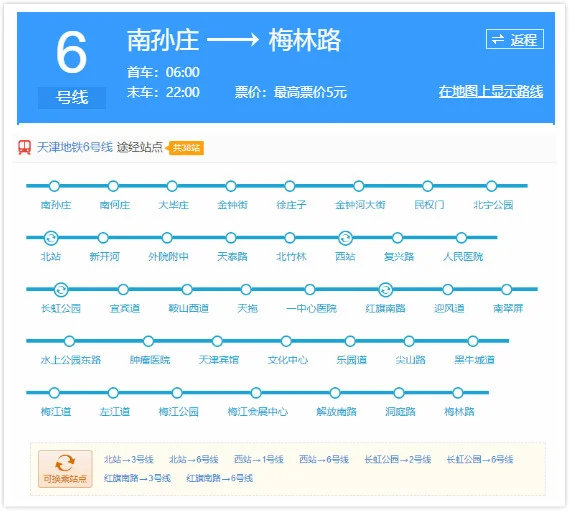Select the 宜宾道 station node
The width and height of the screenshot is (569, 511).
(x=123, y=290)
